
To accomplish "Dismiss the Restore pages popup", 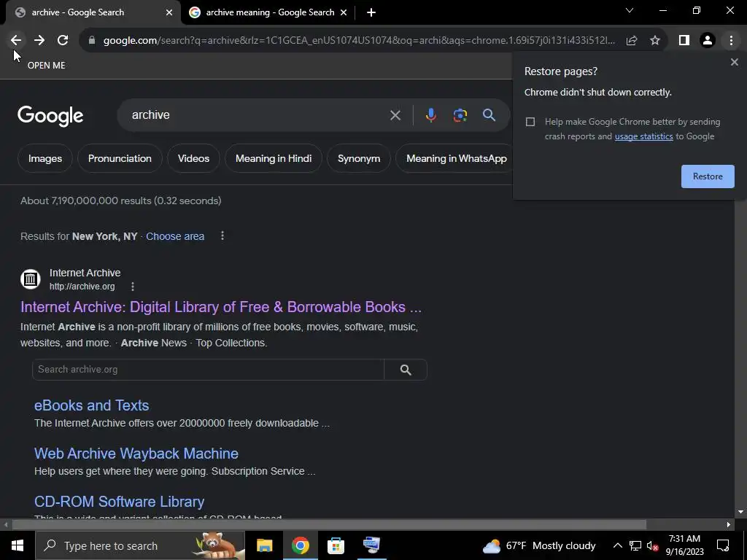I will pos(735,63).
